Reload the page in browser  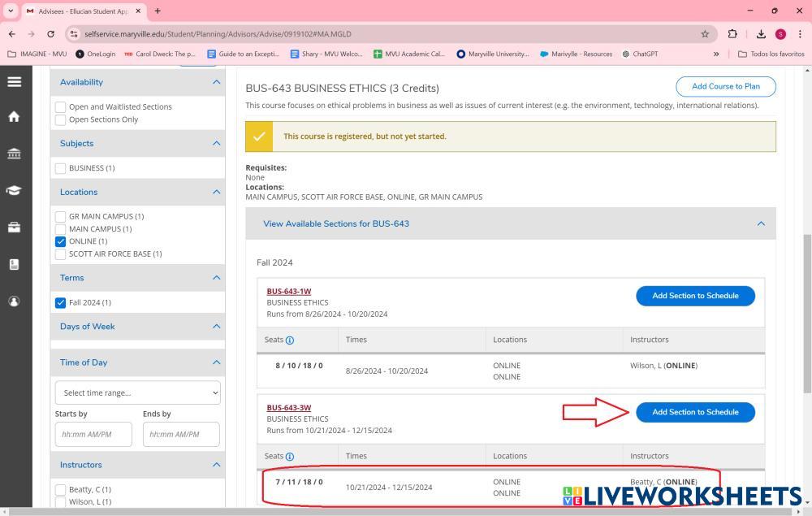click(x=51, y=34)
